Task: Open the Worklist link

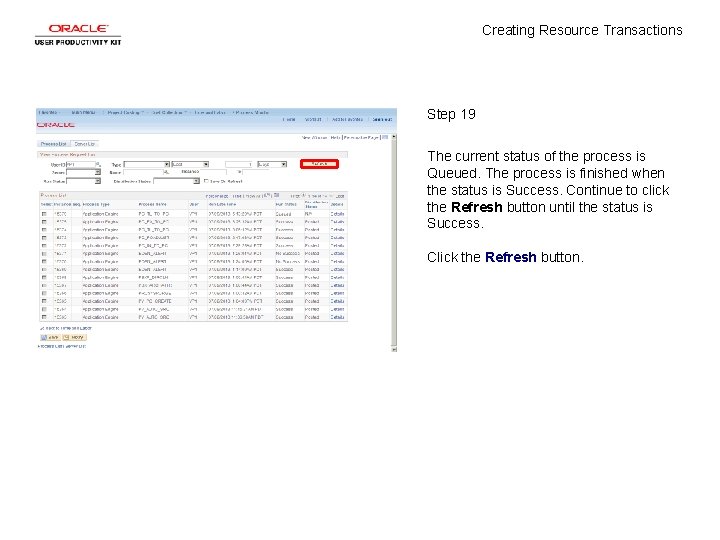Action: [313, 119]
